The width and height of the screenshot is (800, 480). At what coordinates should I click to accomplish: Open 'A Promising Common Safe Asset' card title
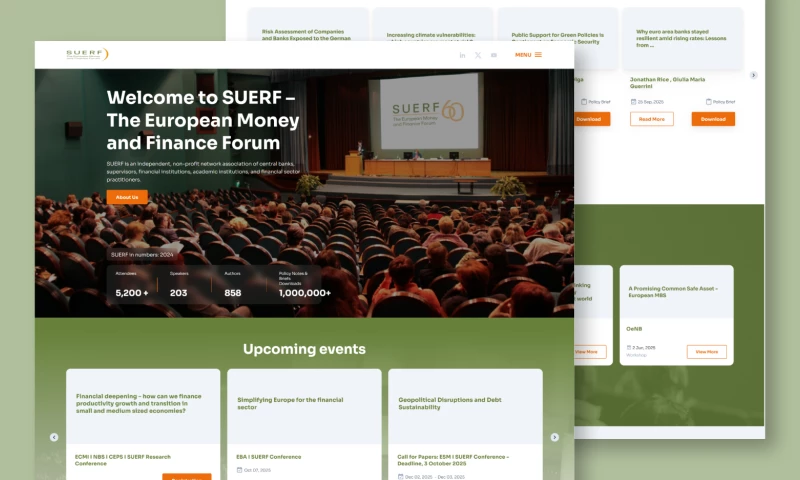coord(673,292)
